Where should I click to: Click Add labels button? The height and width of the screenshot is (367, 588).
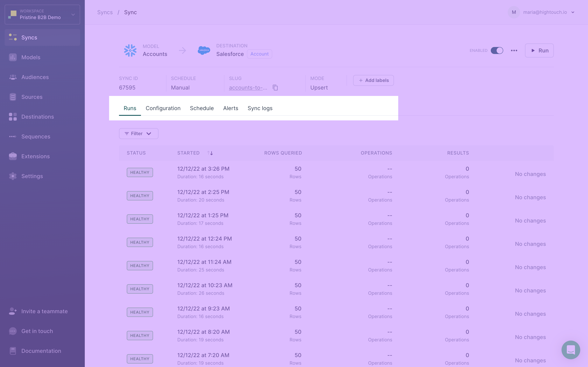coord(373,80)
